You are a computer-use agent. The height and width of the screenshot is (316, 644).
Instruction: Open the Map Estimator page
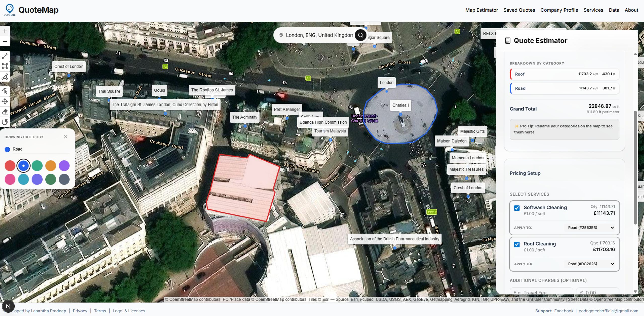481,10
